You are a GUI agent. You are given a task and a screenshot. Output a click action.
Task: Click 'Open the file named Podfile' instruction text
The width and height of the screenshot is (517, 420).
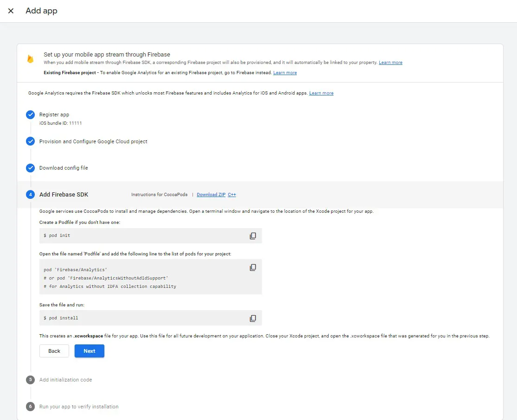pos(135,254)
